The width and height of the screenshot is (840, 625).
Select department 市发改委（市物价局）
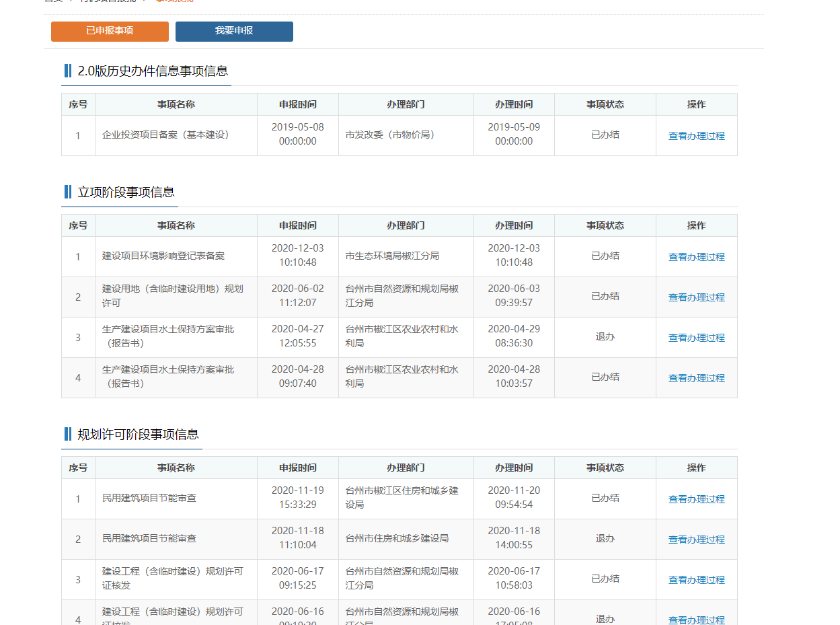(391, 135)
